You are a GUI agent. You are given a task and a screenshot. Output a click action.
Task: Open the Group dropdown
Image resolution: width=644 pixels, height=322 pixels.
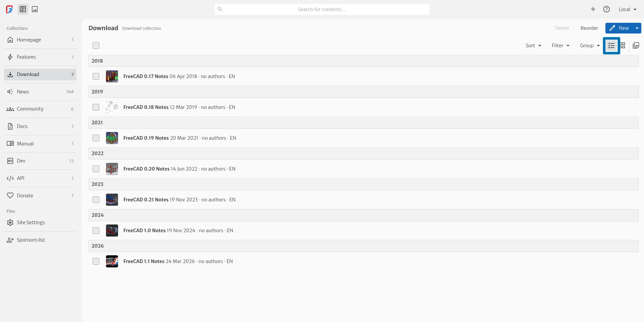(x=590, y=46)
